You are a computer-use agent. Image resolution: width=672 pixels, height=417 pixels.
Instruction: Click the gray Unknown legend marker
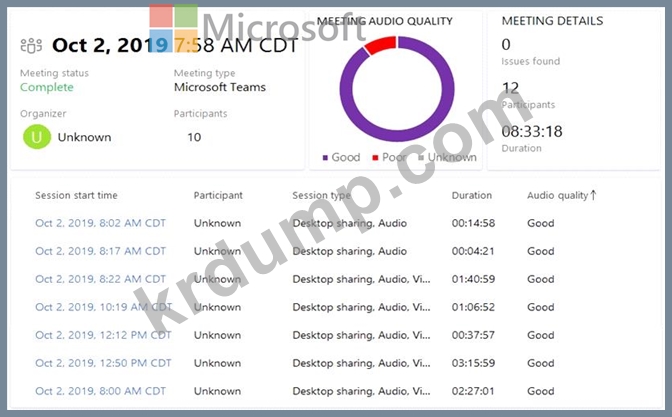(x=419, y=158)
